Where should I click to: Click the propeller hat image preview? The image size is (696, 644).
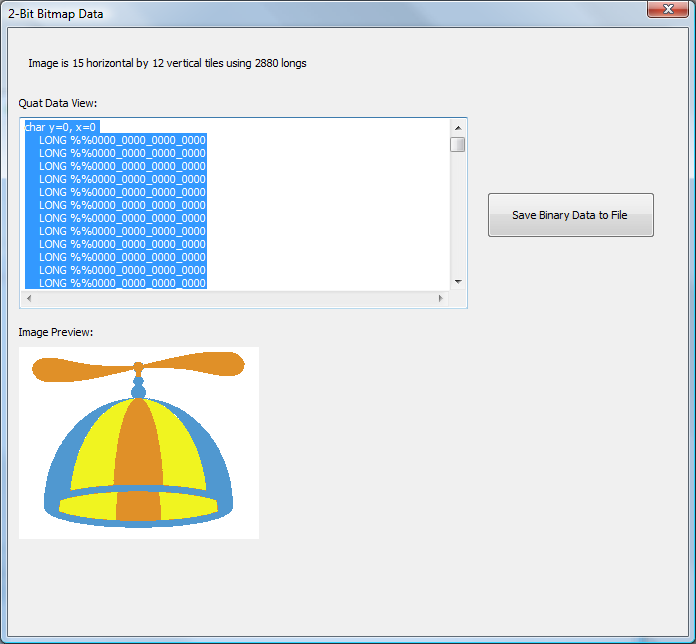click(x=138, y=443)
